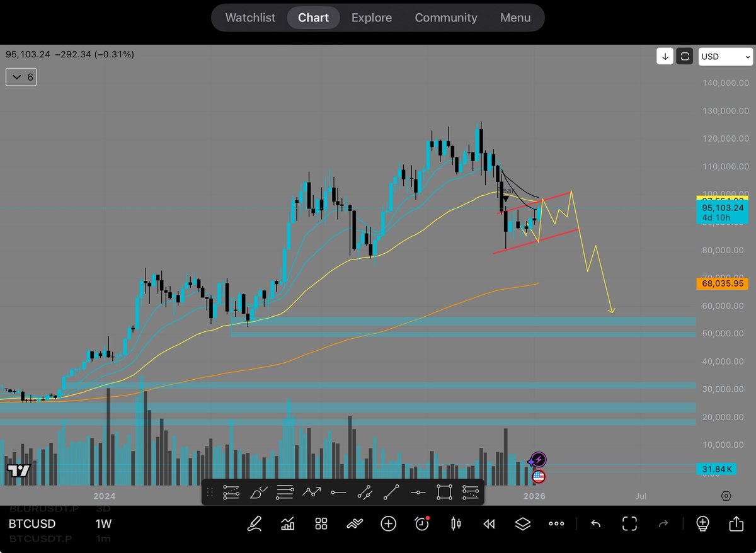
Task: Expand the collapsed indicators legend showing 6
Action: pyautogui.click(x=21, y=77)
